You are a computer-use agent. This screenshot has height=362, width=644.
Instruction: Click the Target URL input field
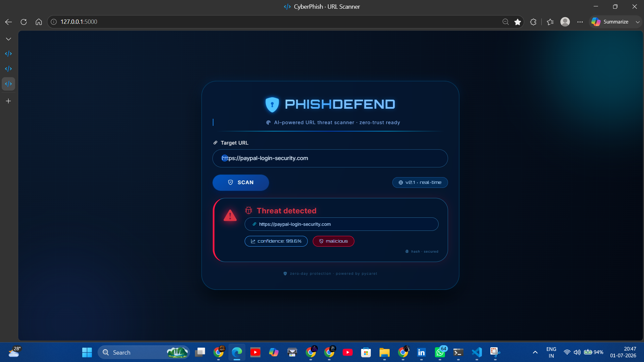coord(330,158)
